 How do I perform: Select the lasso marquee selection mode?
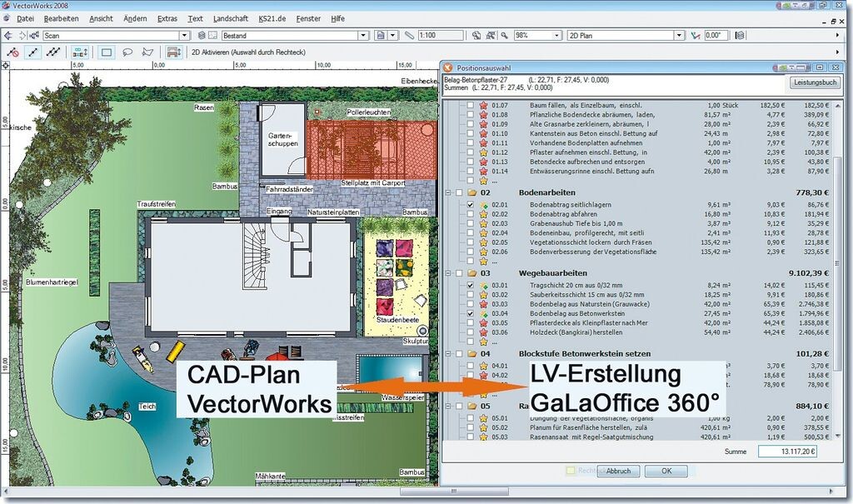(x=127, y=52)
